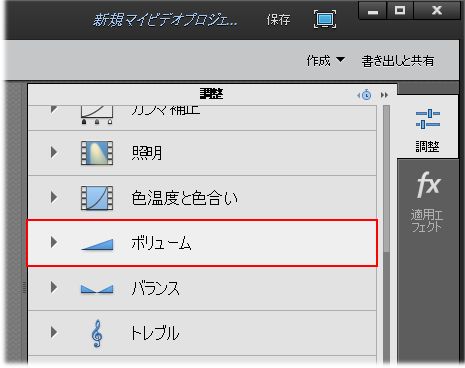The width and height of the screenshot is (465, 368).
Task: Click the Lighting (照明) filmstrip icon
Action: pyautogui.click(x=97, y=153)
